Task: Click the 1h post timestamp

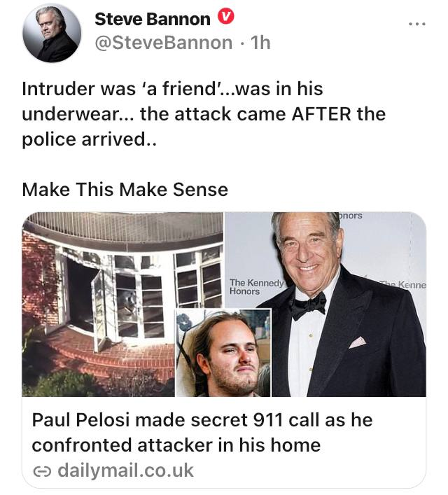Action: [260, 42]
